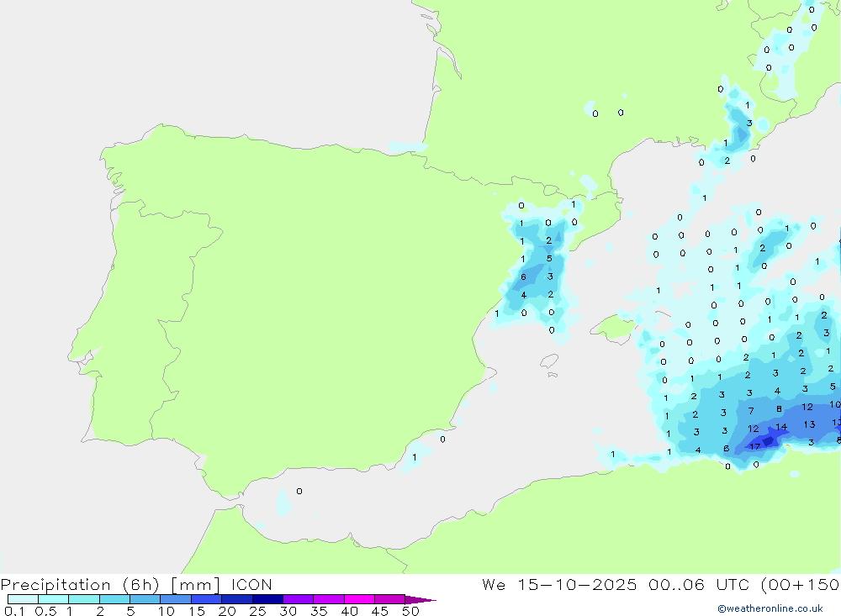This screenshot has width=841, height=616.
Task: Click the legend label '30'
Action: pos(288,611)
